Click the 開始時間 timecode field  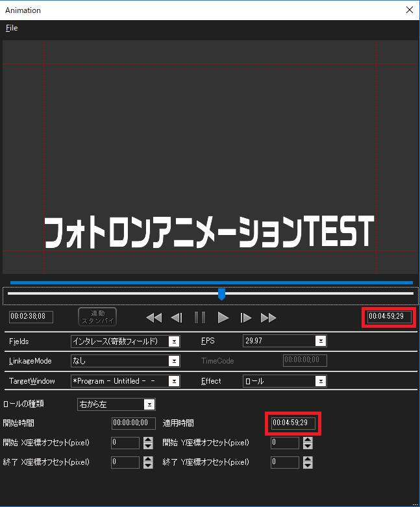pyautogui.click(x=134, y=423)
